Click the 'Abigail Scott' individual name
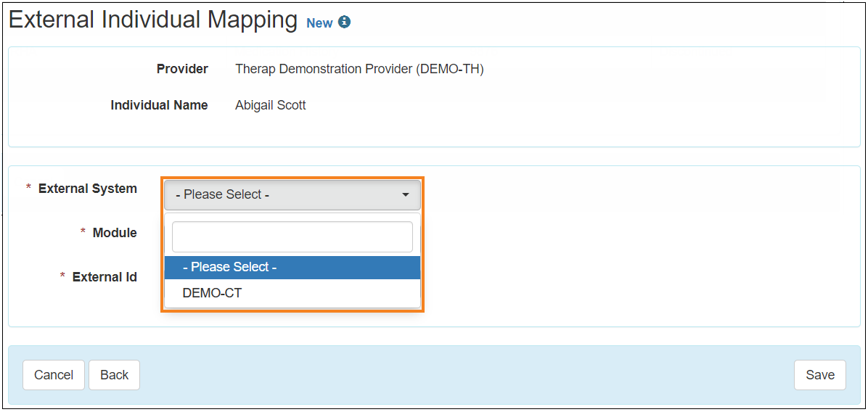Screen dimensions: 868x412 click(270, 105)
